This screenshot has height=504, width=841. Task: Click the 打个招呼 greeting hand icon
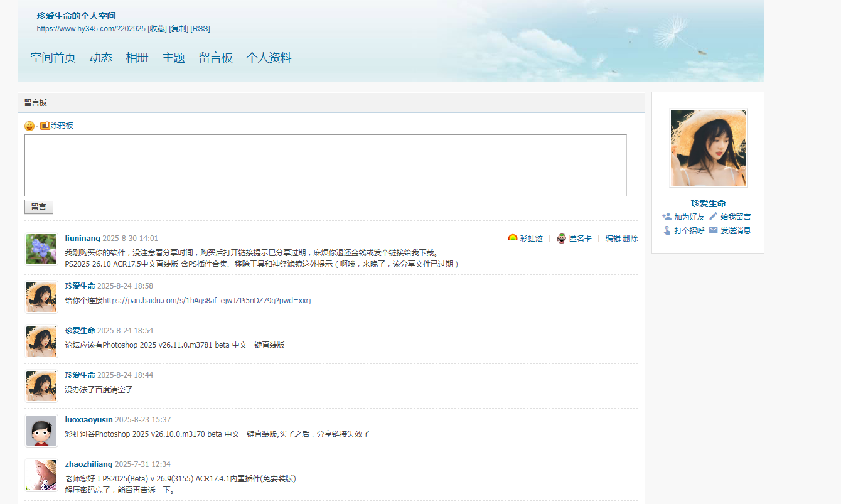pos(667,230)
